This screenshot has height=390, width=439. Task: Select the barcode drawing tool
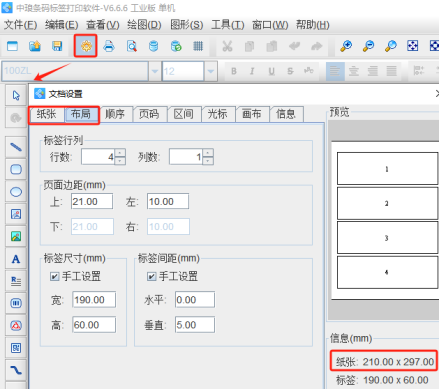16,303
